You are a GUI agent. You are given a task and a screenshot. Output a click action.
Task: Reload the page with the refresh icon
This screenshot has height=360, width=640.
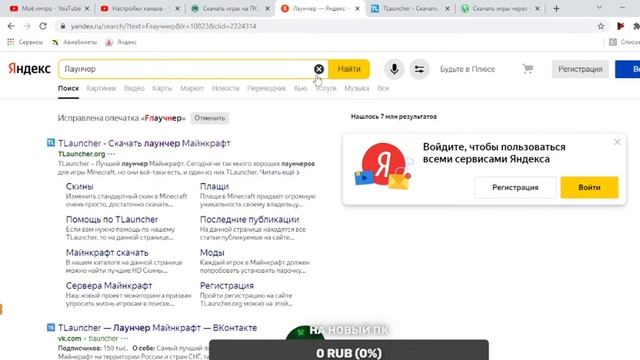[43, 26]
